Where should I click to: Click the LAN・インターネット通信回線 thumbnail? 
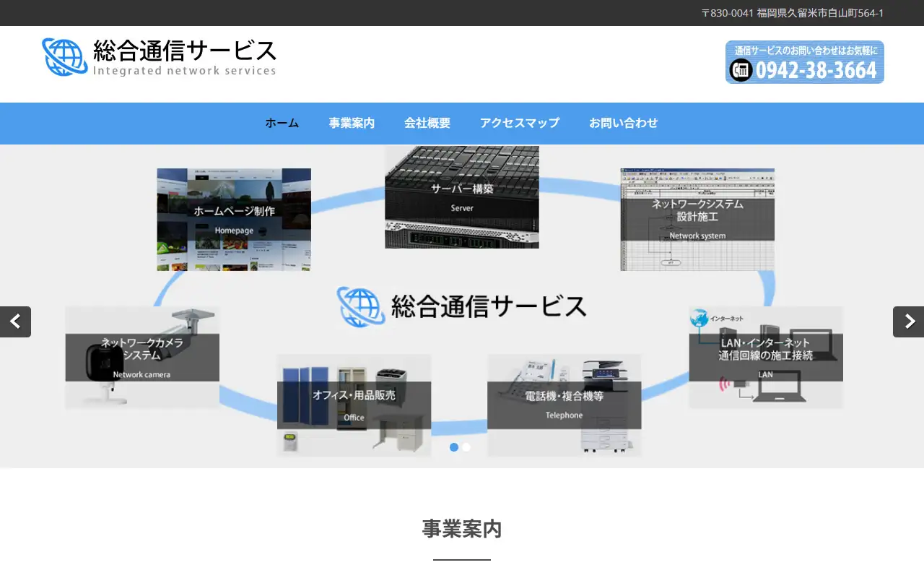point(766,358)
